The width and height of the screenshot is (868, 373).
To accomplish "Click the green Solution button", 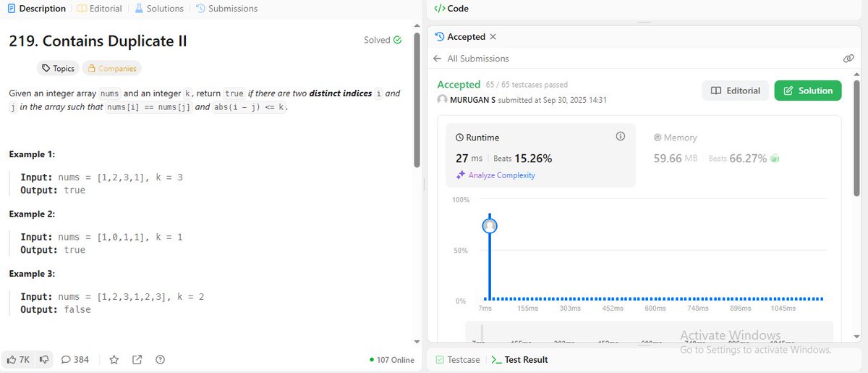I will click(808, 91).
